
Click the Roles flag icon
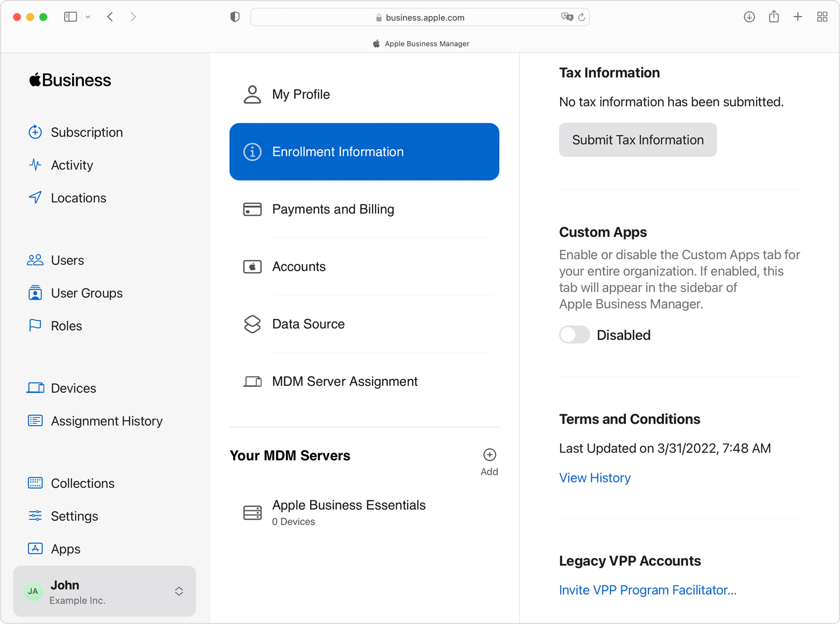pos(35,325)
